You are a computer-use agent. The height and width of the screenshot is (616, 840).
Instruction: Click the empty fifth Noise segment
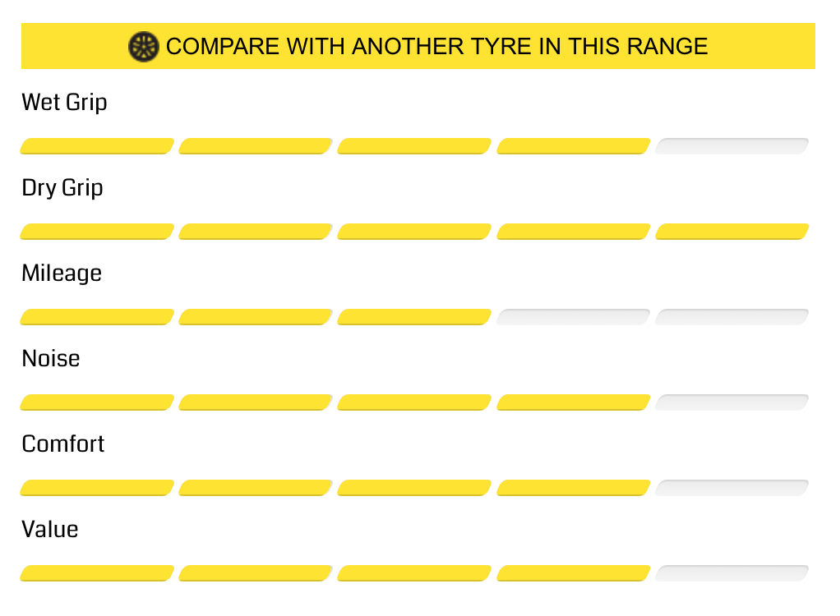click(732, 402)
